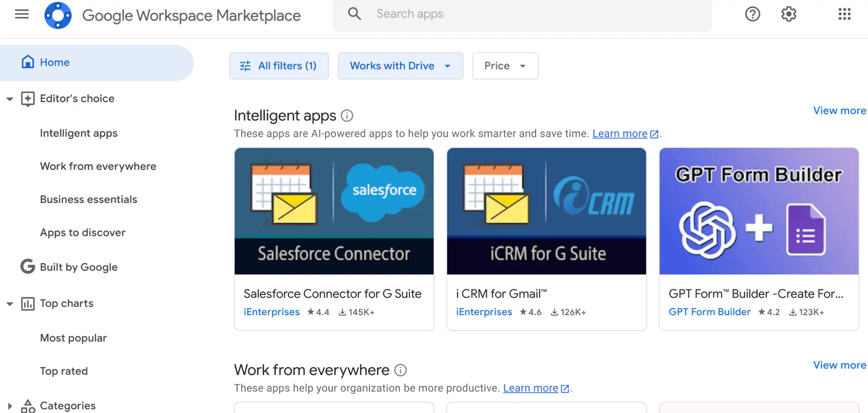Open Categories label in sidebar
Screen dimensions: 868x413
[68, 406]
